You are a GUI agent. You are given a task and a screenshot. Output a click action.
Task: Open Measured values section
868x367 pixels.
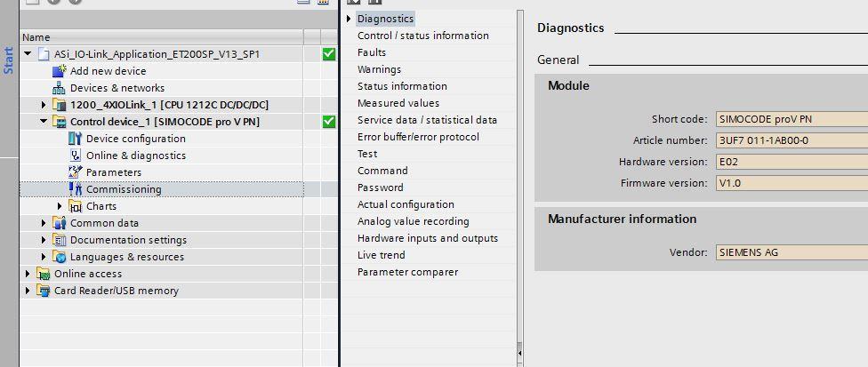[398, 103]
